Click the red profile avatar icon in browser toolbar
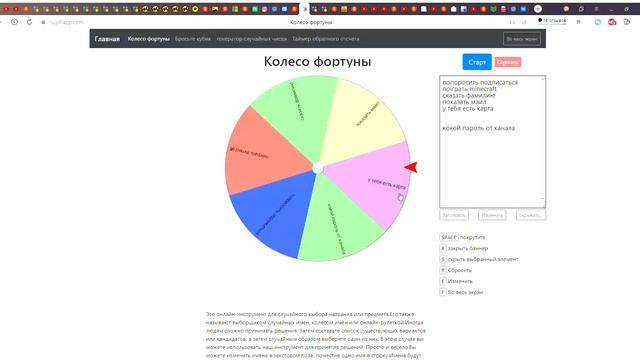The height and width of the screenshot is (360, 640). (x=612, y=22)
